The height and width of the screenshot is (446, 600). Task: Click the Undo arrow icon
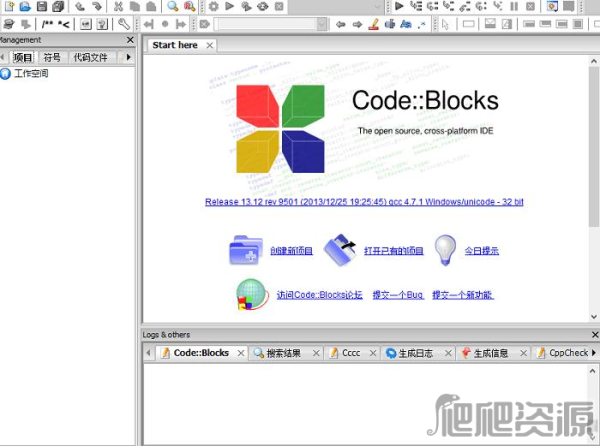click(x=80, y=6)
